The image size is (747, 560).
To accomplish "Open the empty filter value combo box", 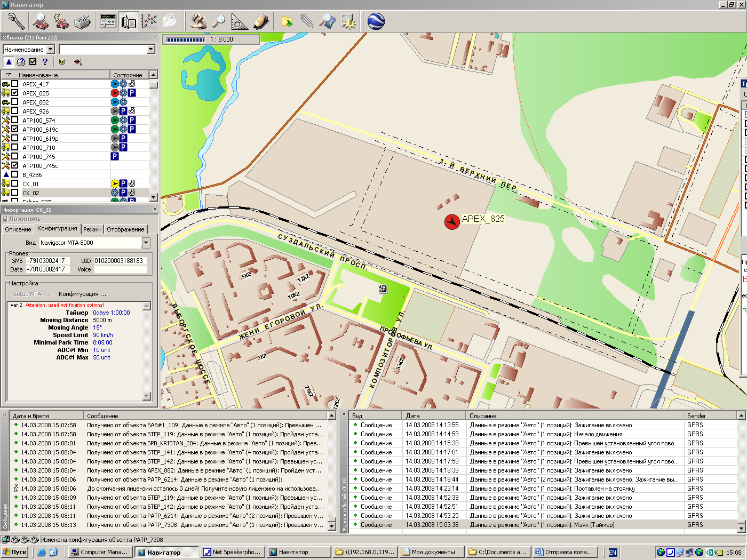I will [107, 49].
